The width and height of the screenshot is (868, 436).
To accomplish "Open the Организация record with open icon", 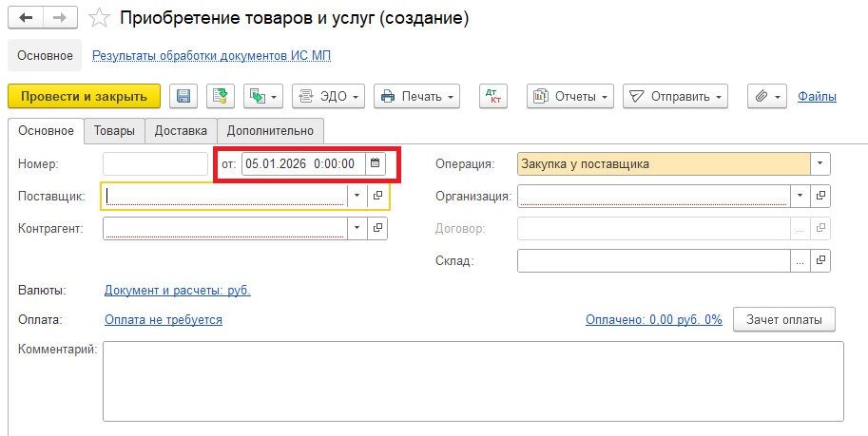I will (x=821, y=196).
